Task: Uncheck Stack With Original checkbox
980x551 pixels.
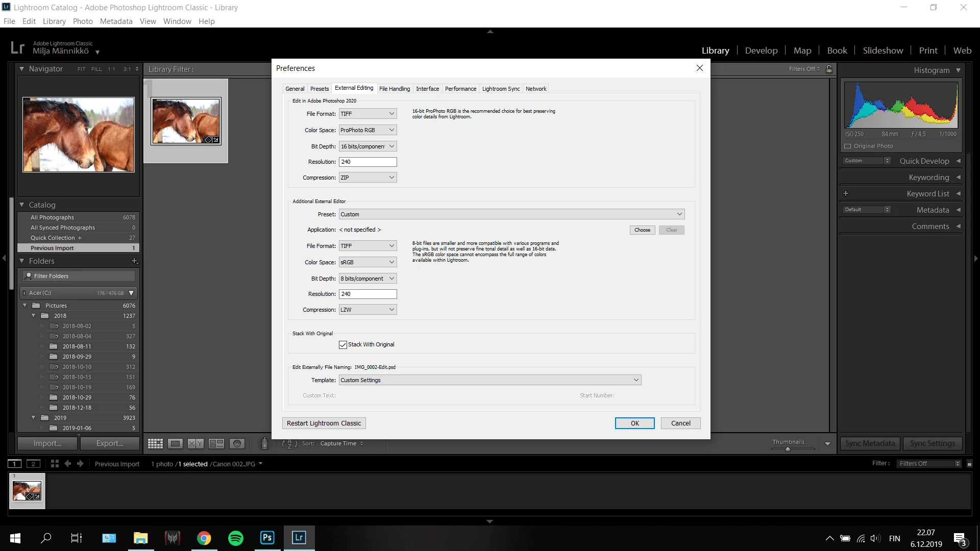Action: [x=343, y=345]
